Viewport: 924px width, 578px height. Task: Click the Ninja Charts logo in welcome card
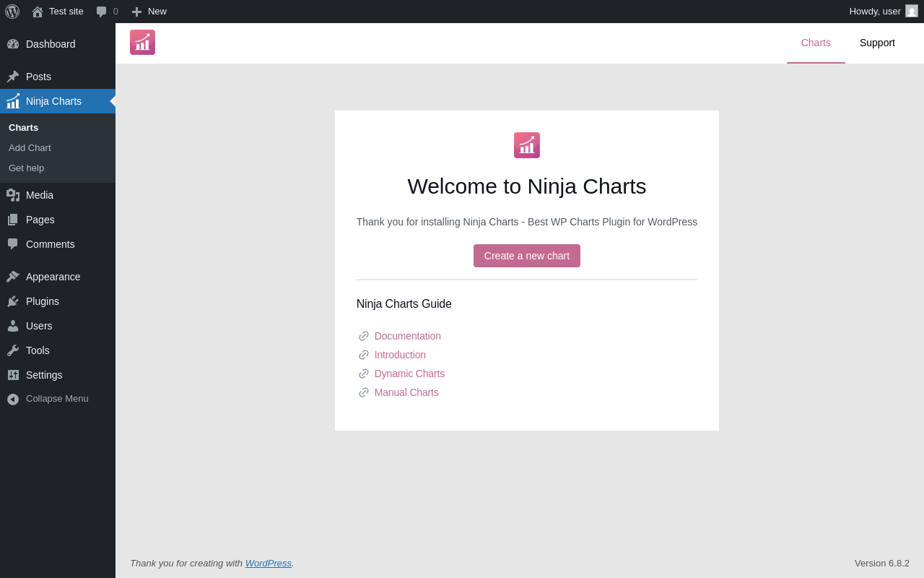(527, 145)
